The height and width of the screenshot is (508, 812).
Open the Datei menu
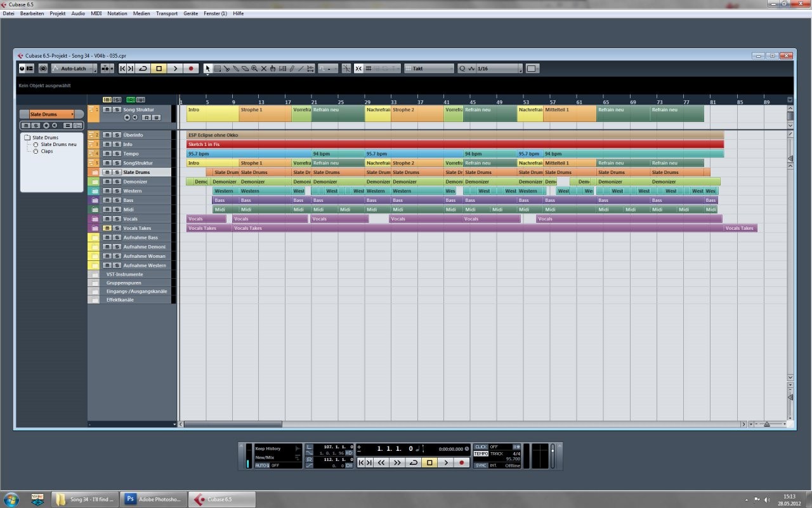(x=8, y=13)
